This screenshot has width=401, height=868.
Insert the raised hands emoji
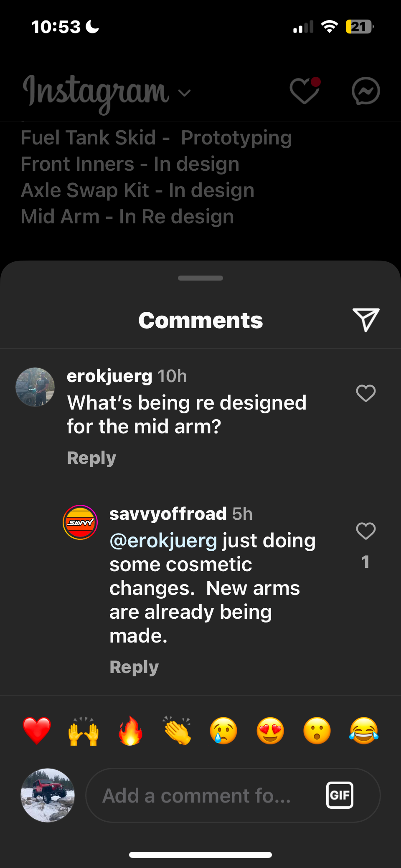tap(84, 731)
